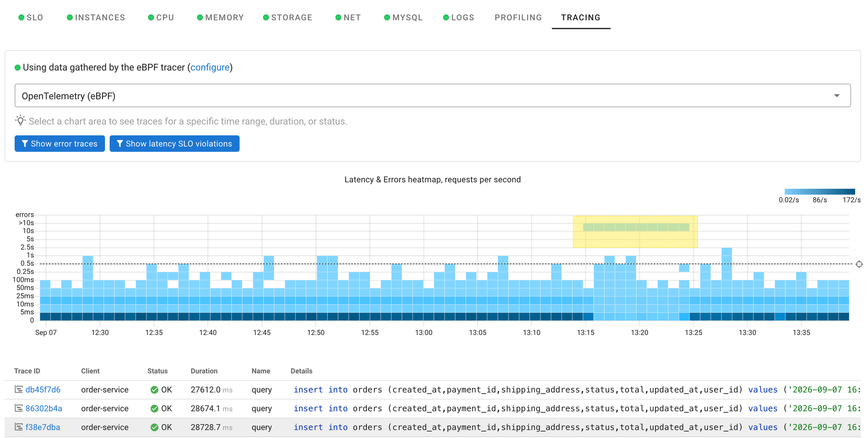This screenshot has height=438, width=868.
Task: Click the OK status icon in 86302b4a row
Action: [x=154, y=409]
